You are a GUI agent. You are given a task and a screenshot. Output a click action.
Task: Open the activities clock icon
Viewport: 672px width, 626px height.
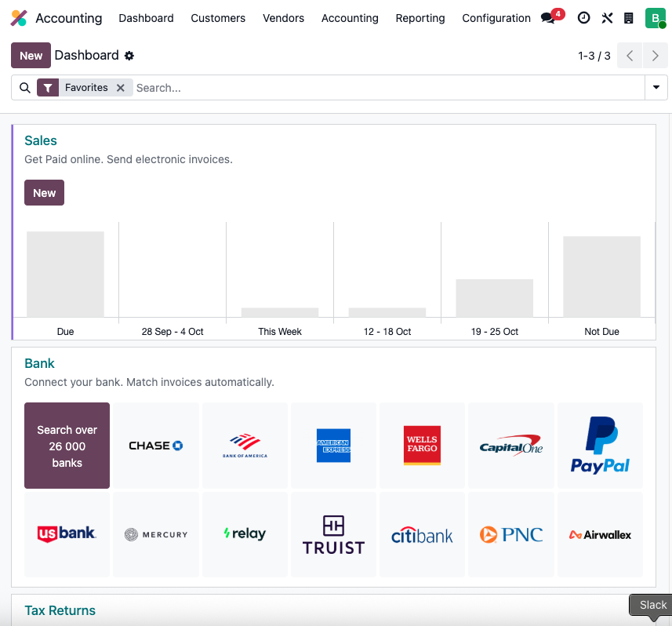point(583,18)
